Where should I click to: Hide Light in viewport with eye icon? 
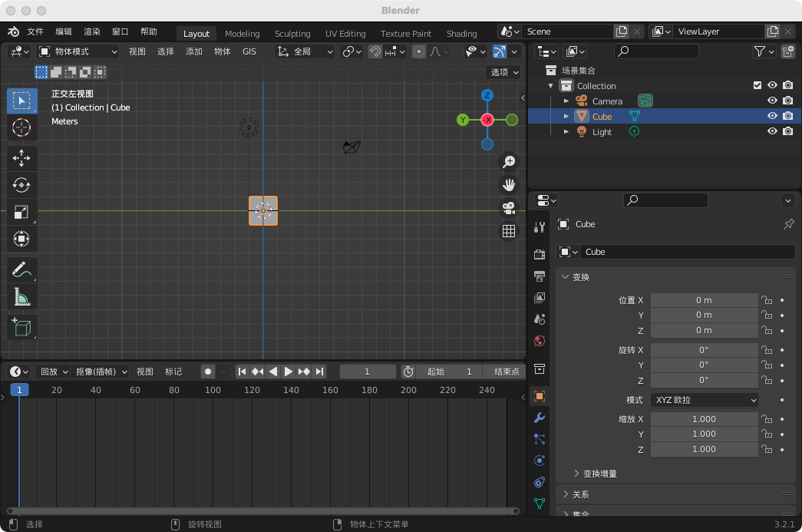point(772,131)
